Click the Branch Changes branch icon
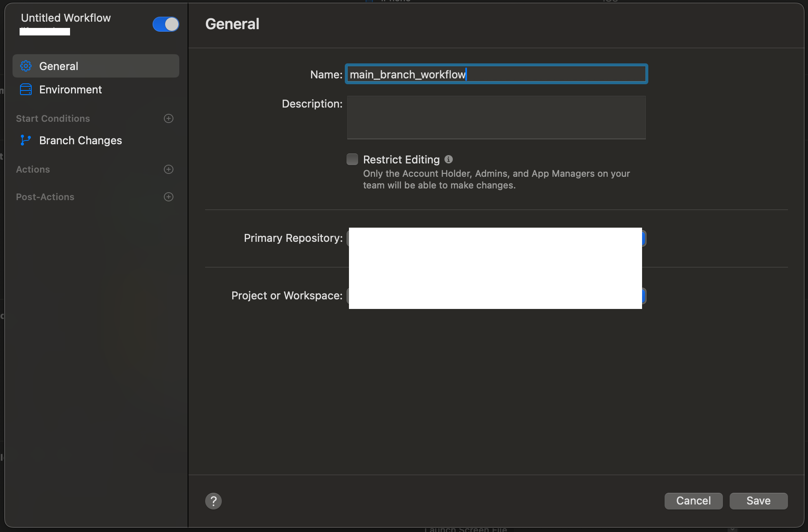 (x=26, y=141)
